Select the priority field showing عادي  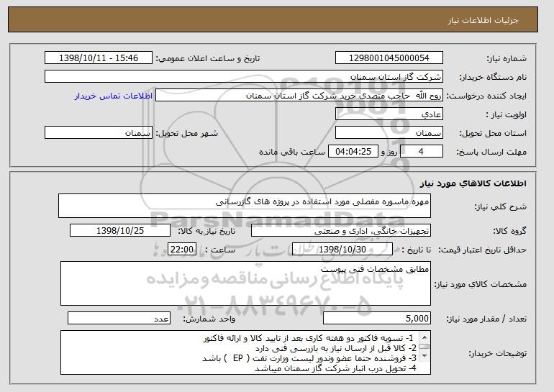tap(389, 114)
